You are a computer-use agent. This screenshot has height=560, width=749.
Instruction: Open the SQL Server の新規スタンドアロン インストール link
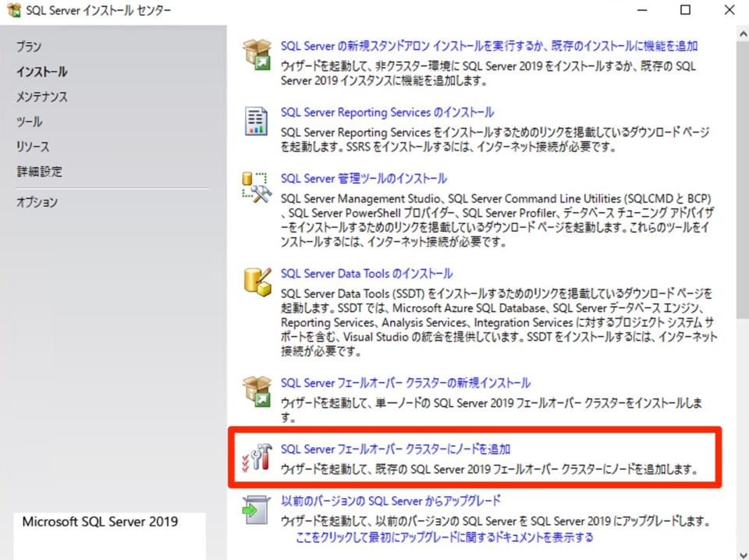click(489, 46)
